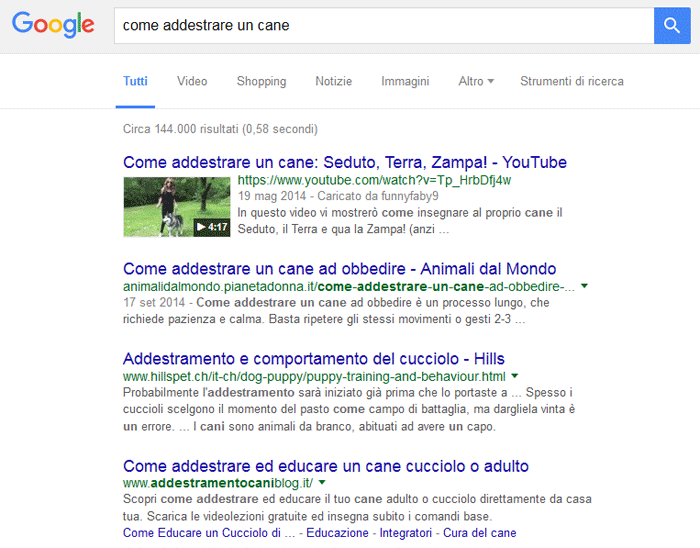Open the 'Cura del cane' sitelink
Image resolution: width=700 pixels, height=548 pixels.
[479, 533]
